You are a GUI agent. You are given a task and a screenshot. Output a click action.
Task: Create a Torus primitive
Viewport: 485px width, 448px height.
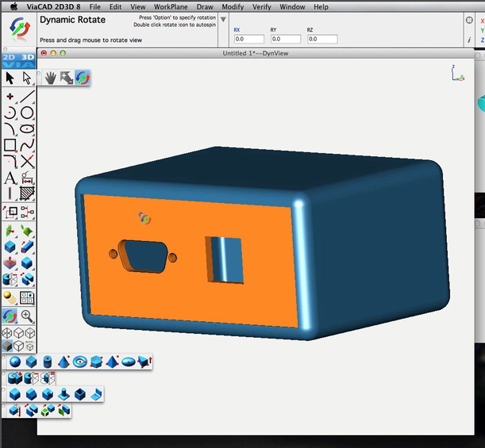pyautogui.click(x=80, y=362)
